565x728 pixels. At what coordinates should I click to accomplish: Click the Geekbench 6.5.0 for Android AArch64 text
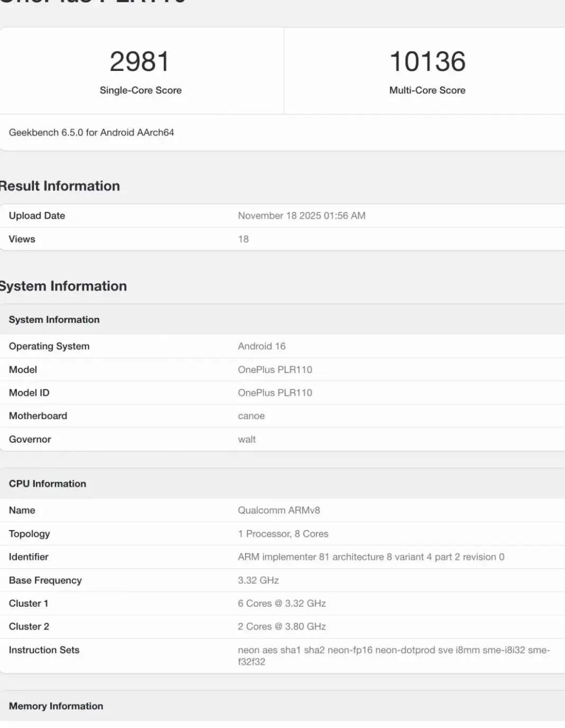coord(92,132)
